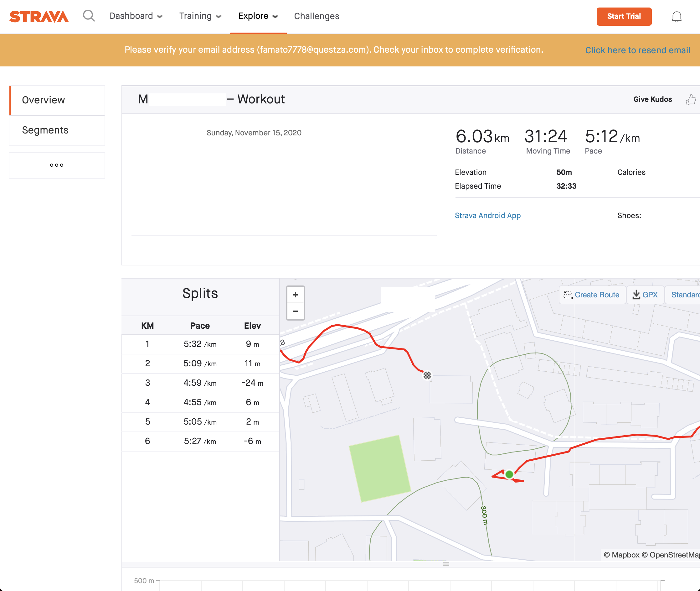Click here to resend verification email

[637, 50]
